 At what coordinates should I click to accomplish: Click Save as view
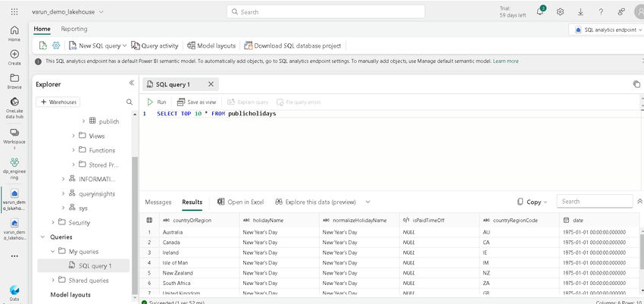[196, 102]
